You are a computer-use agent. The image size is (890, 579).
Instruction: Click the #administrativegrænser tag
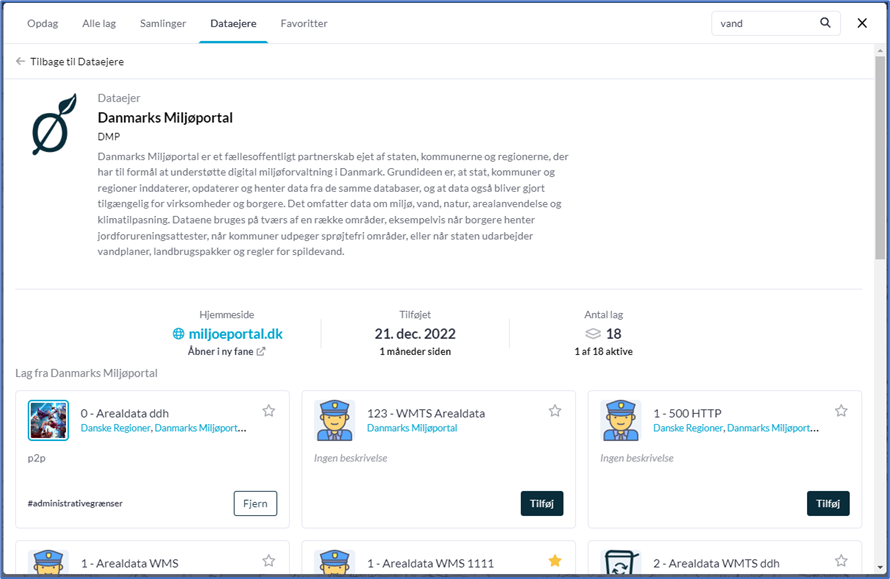(x=75, y=504)
